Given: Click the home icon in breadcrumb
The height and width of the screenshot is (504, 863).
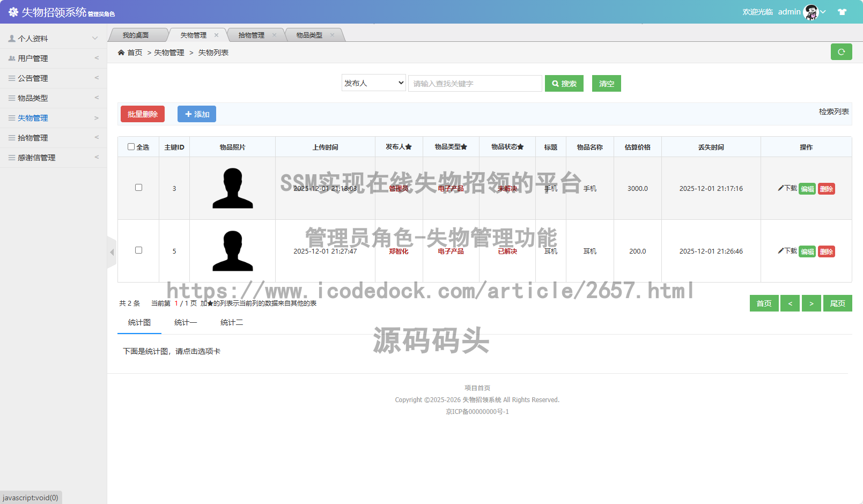Looking at the screenshot, I should (121, 53).
